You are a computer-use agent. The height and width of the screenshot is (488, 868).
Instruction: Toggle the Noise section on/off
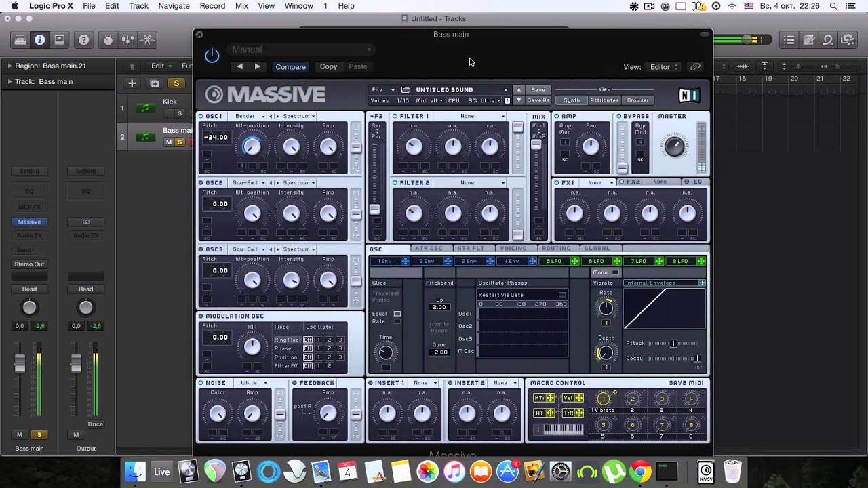coord(201,383)
